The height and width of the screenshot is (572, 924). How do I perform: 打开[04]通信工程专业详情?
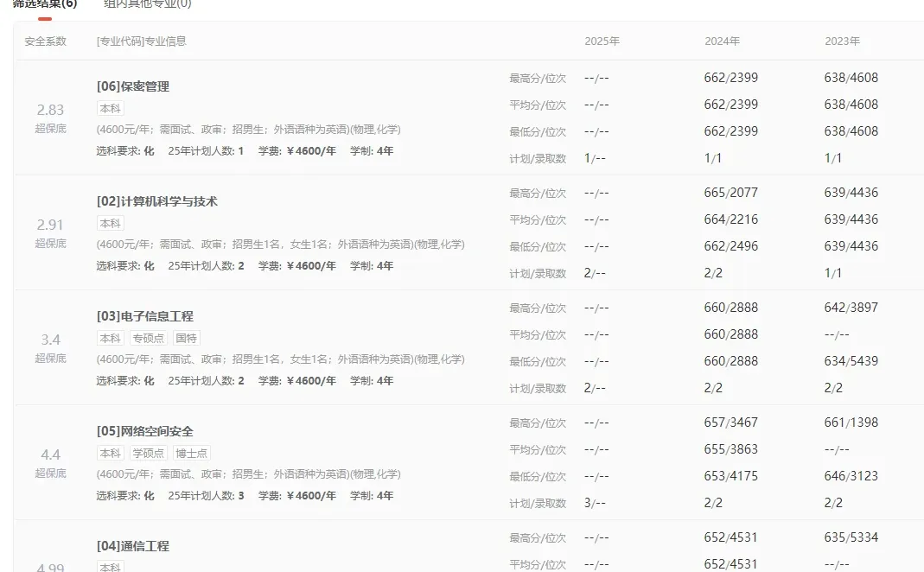coord(133,546)
